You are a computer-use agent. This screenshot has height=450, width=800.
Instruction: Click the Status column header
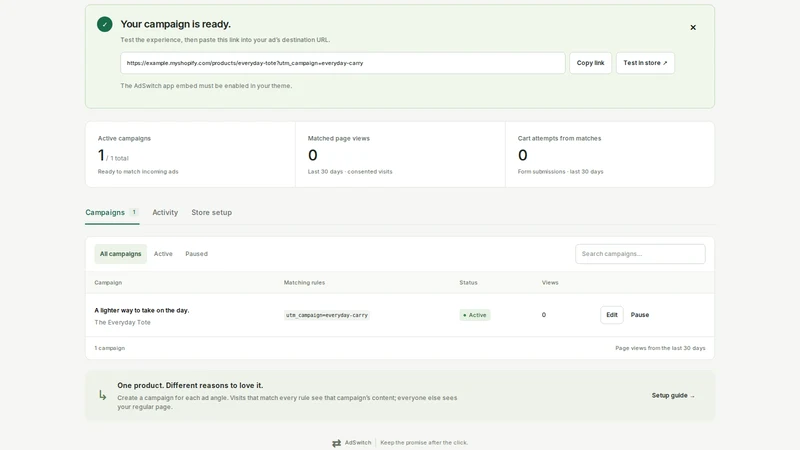(468, 283)
